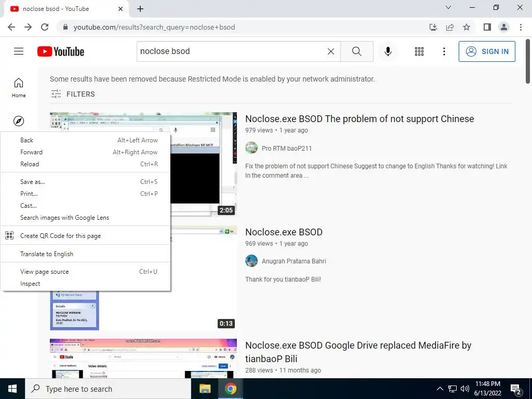Share this page icon in address bar
The height and width of the screenshot is (399, 532).
[450, 27]
